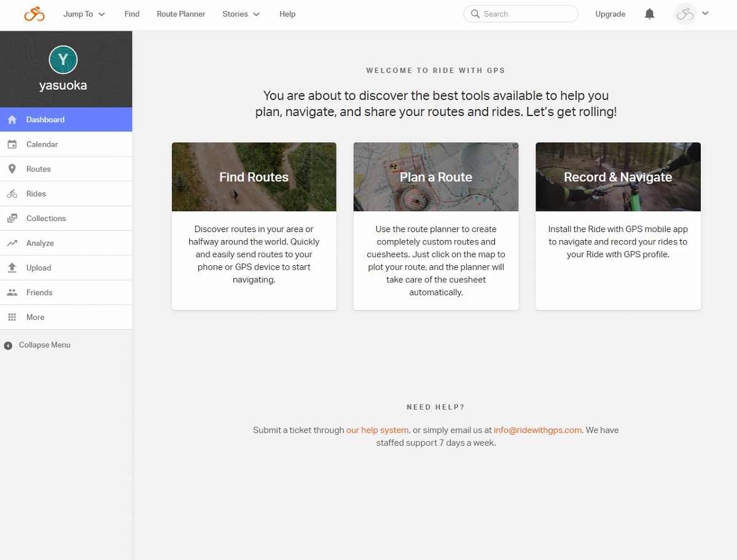Open the Record & Navigate card image

pos(618,177)
